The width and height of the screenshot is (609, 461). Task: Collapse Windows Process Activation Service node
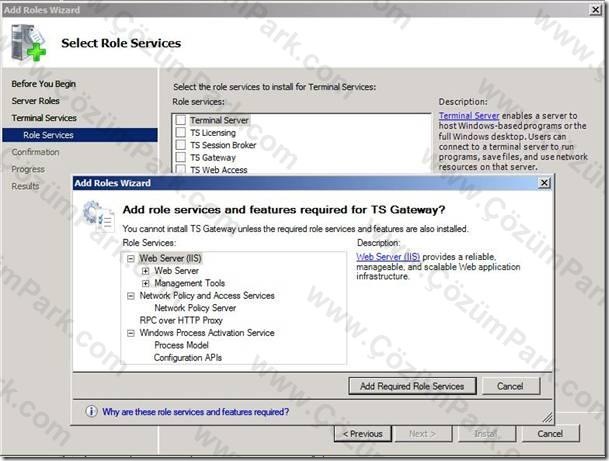pos(131,333)
